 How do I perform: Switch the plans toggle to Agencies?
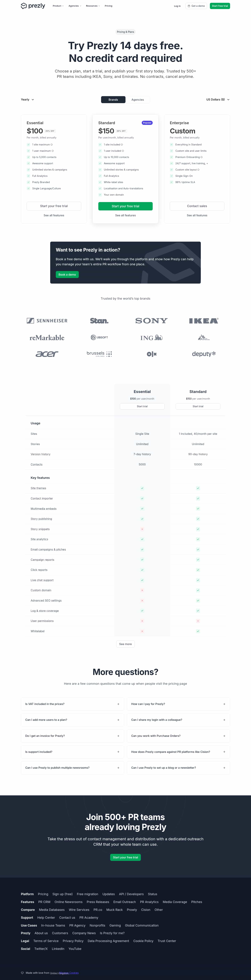[138, 100]
